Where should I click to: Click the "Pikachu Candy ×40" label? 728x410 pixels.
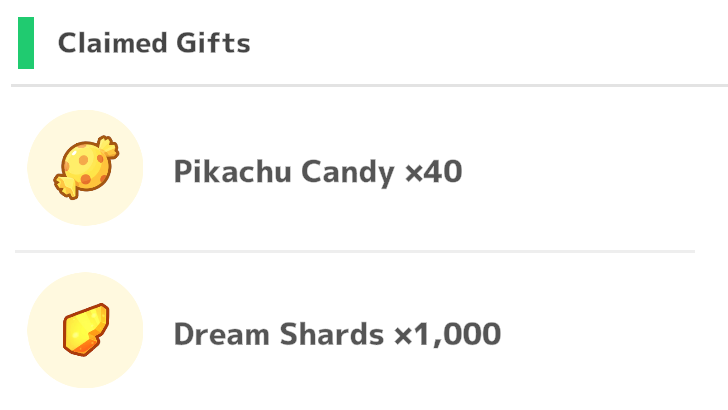coord(318,172)
